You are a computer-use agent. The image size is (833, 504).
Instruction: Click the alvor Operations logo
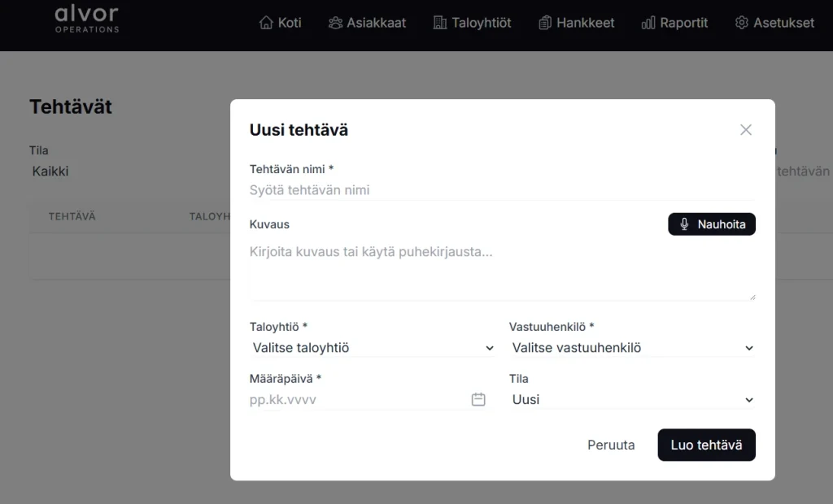[86, 18]
